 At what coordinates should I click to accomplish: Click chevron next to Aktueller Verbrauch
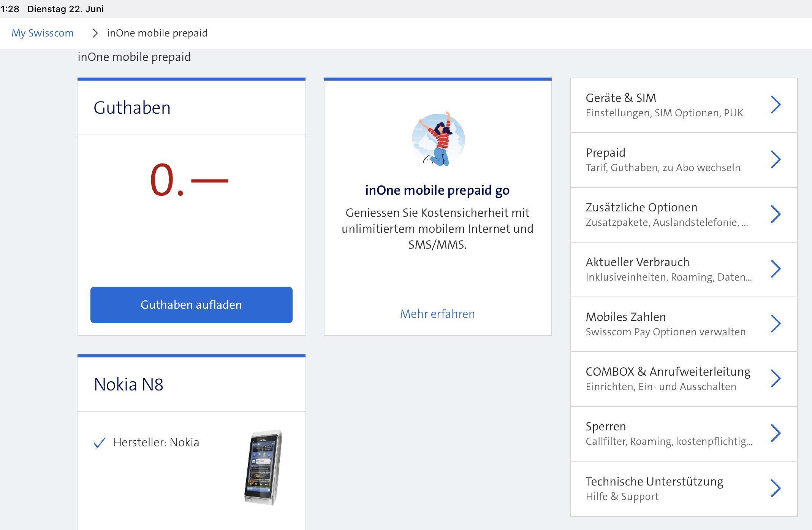[775, 269]
